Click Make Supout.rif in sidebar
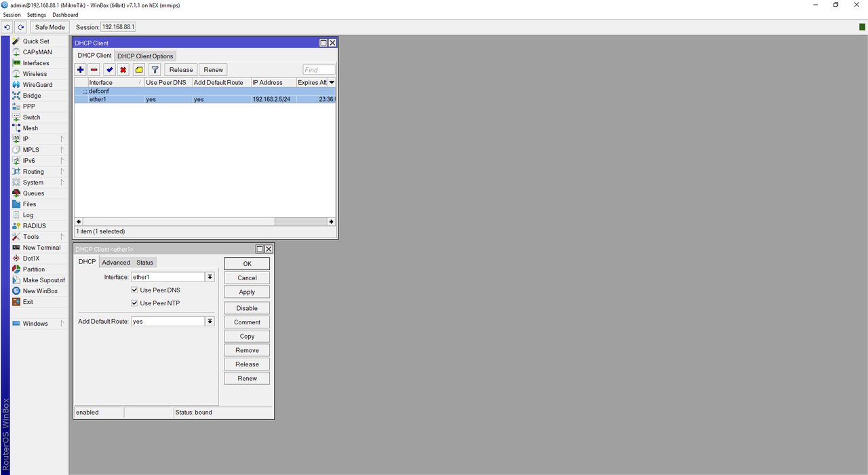Viewport: 868px width, 475px height. click(x=43, y=280)
